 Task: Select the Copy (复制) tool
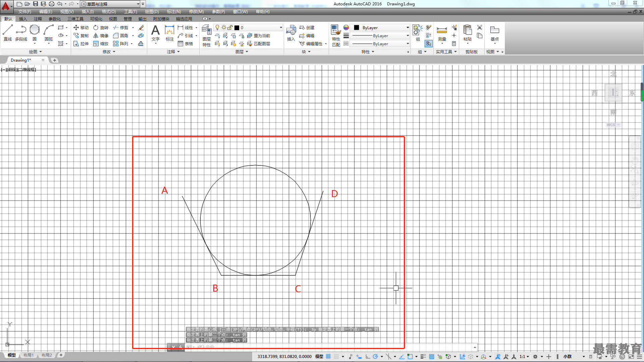click(81, 36)
